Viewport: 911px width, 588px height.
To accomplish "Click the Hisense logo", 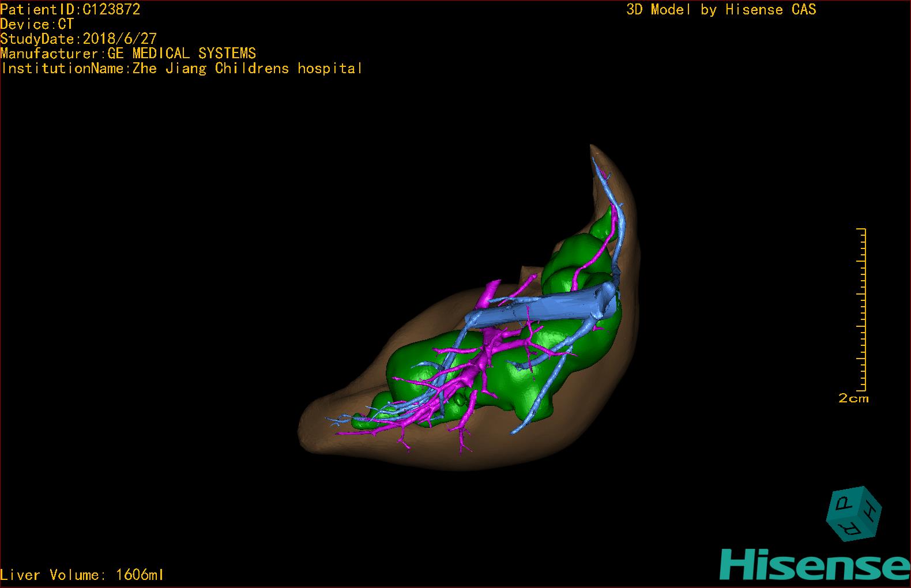I will point(815,565).
